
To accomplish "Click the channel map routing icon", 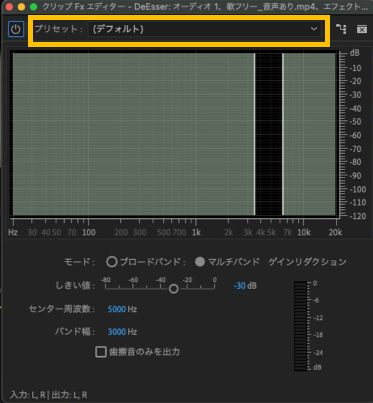I will click(x=341, y=29).
